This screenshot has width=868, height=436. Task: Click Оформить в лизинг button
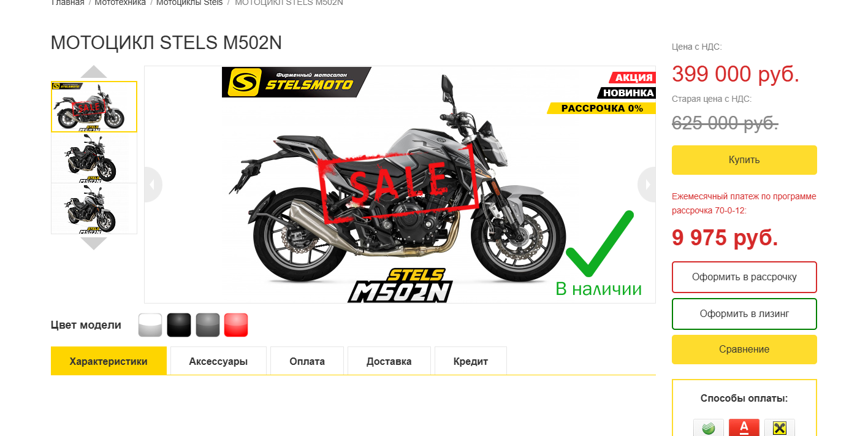[744, 314]
